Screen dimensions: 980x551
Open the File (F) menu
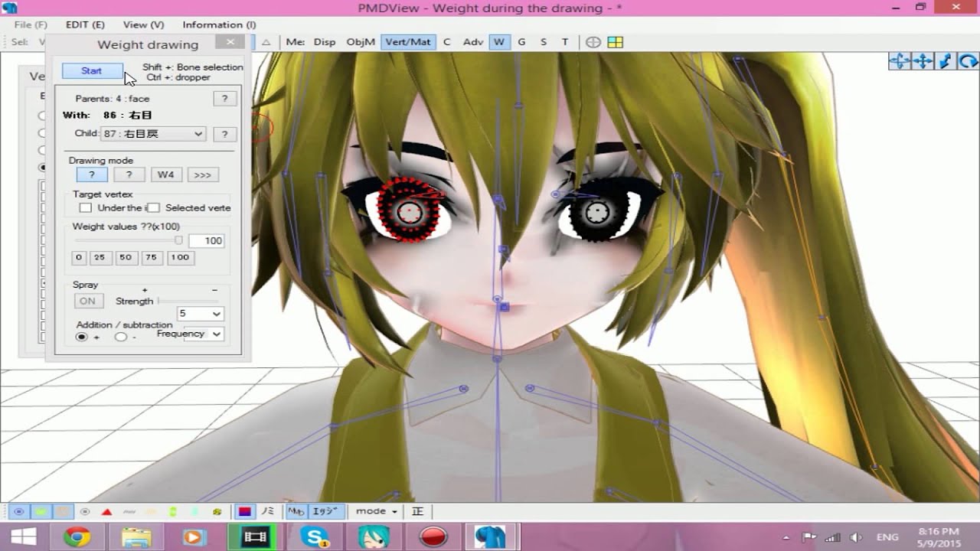pyautogui.click(x=31, y=24)
